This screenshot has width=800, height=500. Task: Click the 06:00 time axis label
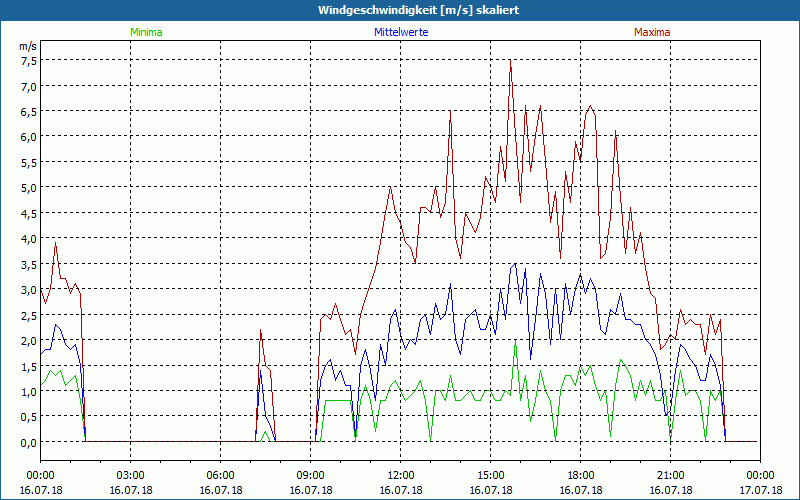click(220, 476)
